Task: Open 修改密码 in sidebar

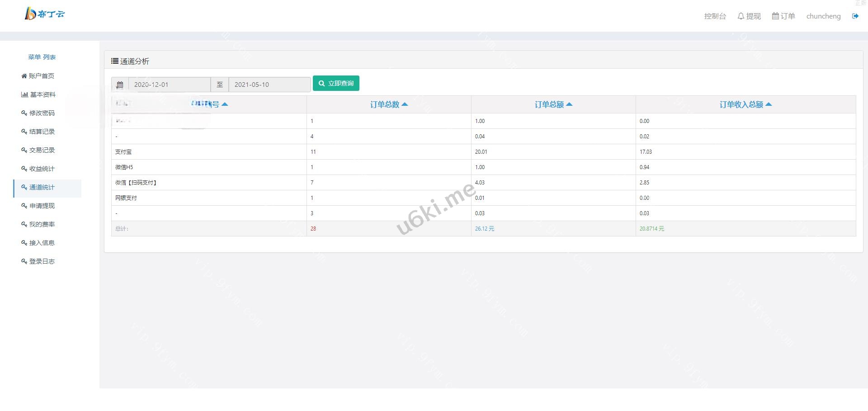Action: point(38,113)
